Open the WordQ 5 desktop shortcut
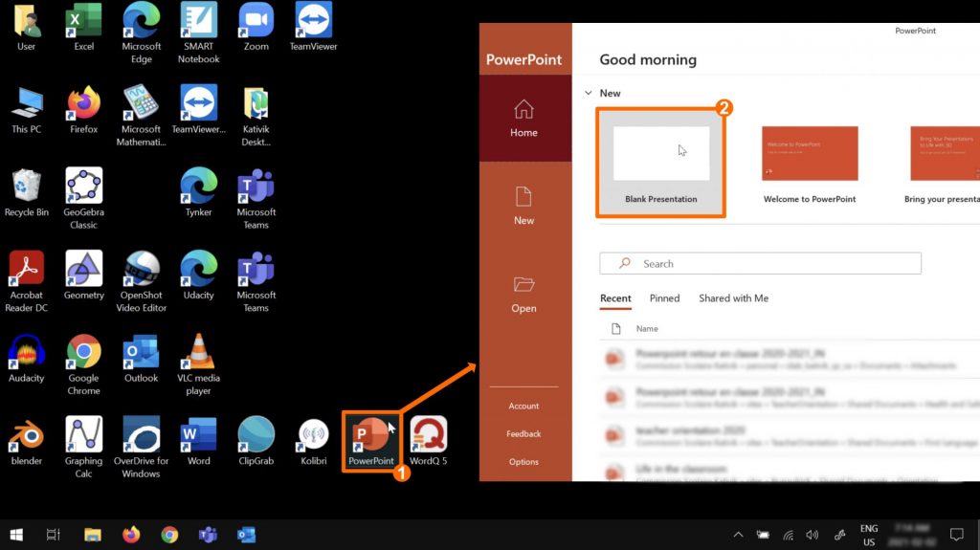 [428, 438]
